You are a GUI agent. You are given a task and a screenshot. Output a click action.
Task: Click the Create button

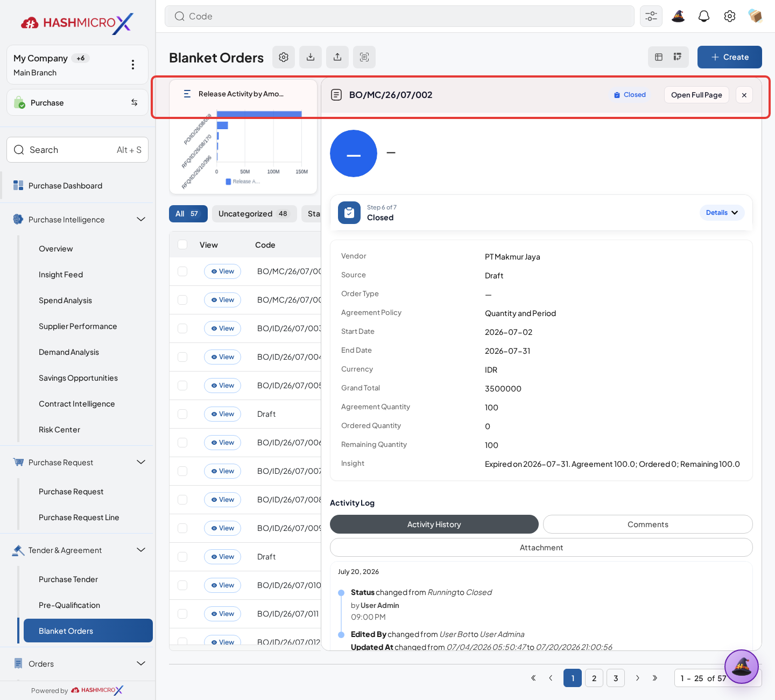click(730, 57)
